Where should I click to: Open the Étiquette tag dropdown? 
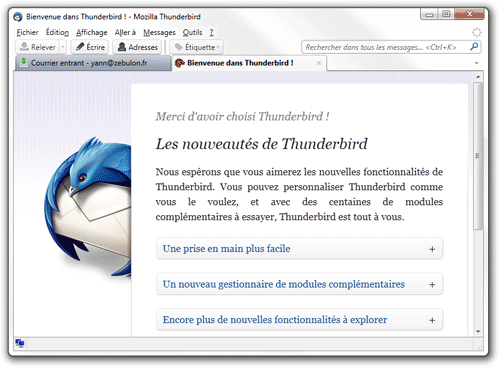point(197,47)
